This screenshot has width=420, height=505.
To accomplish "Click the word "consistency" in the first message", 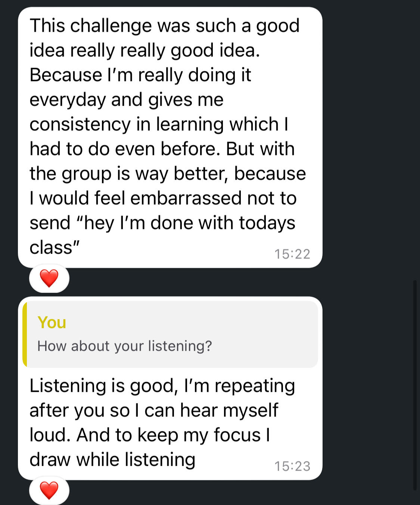I will pos(80,124).
